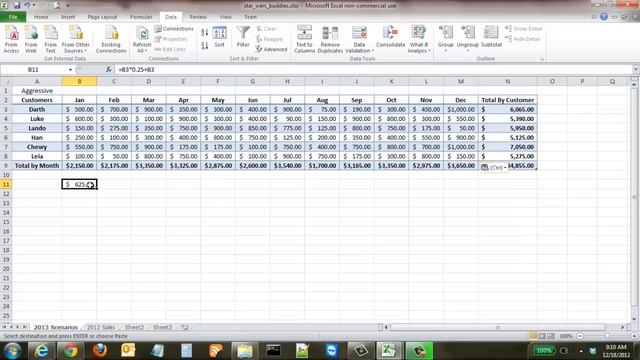Click the Save icon in quick access
The width and height of the screenshot is (640, 360).
(17, 5)
